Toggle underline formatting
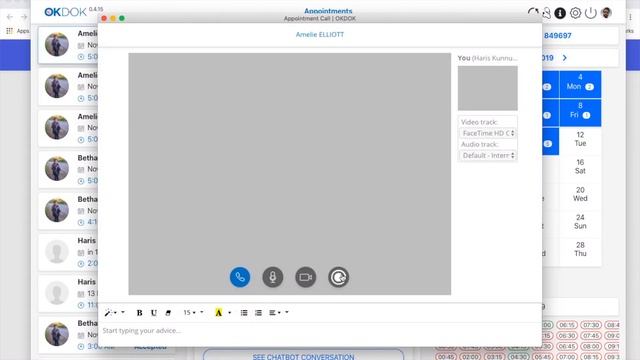640x360 pixels. (153, 313)
